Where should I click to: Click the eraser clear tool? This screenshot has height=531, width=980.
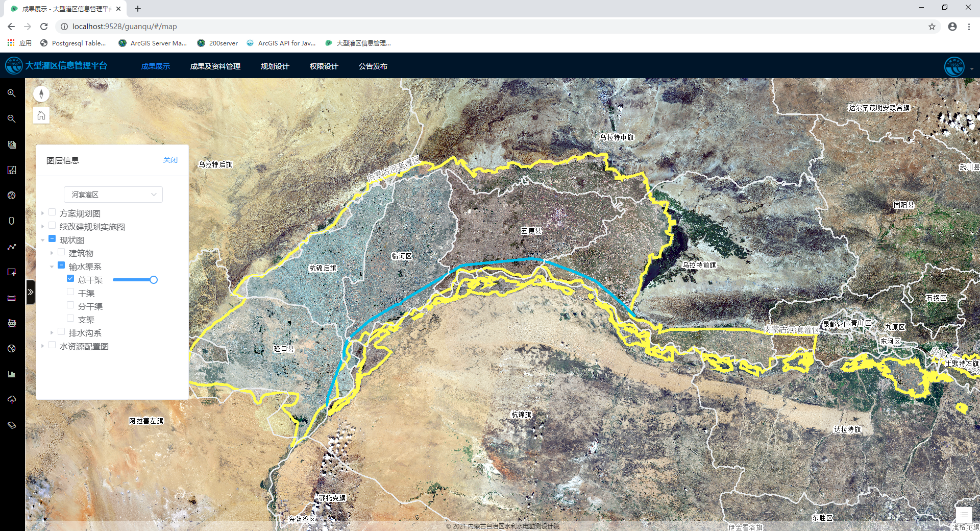coord(11,425)
